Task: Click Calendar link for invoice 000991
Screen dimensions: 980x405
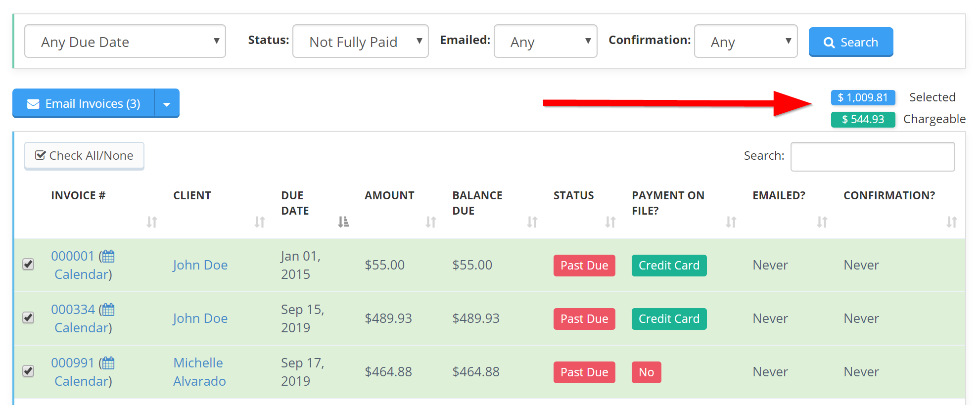Action: pyautogui.click(x=82, y=381)
